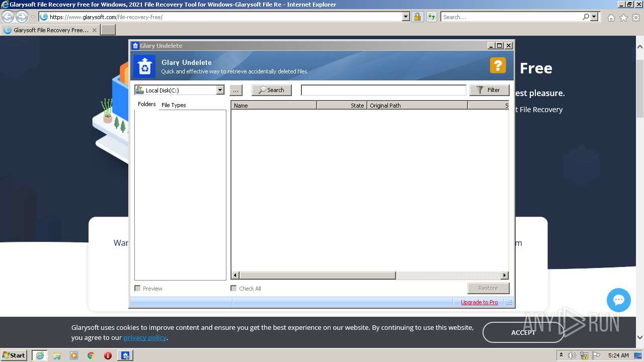Click right arrow of results horizontal scrollbar
This screenshot has width=644, height=362.
click(505, 276)
